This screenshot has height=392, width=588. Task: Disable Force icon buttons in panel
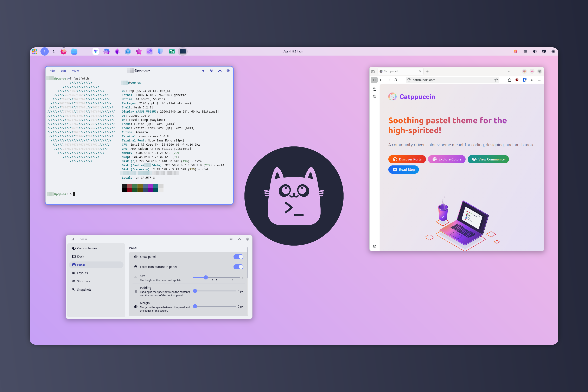point(238,267)
